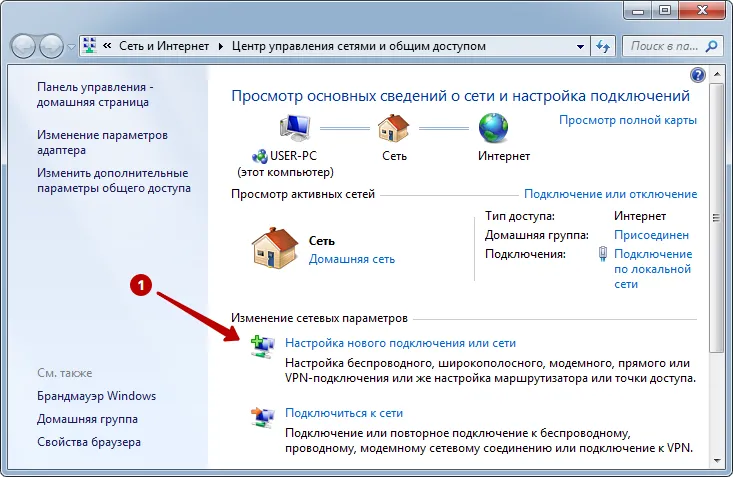The height and width of the screenshot is (477, 733).
Task: Open the "Домашняя сеть" link
Action: [352, 259]
